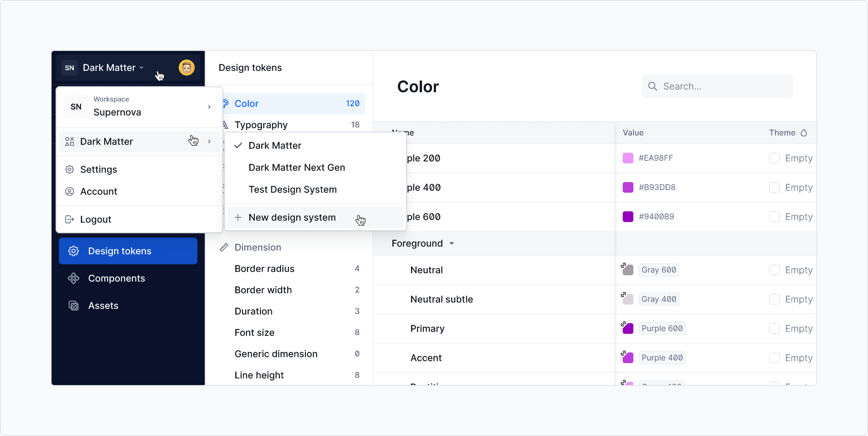Expand the Dark Matter workspace switcher chevron
The height and width of the screenshot is (436, 868).
142,67
